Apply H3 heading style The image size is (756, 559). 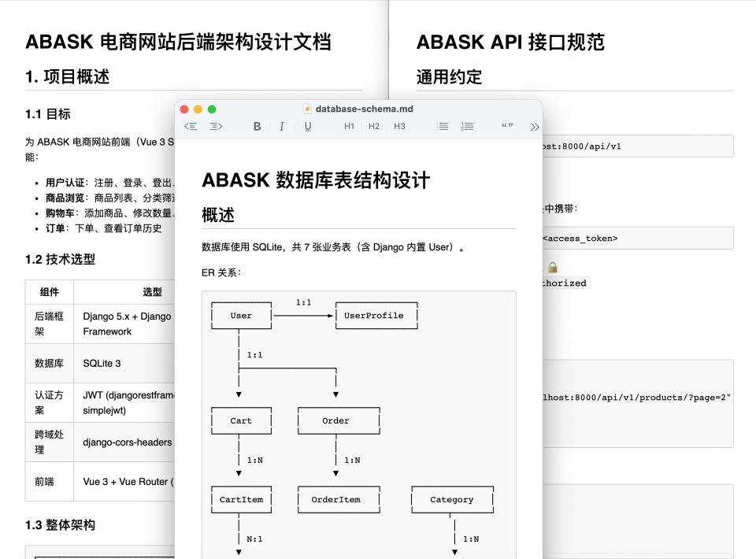pos(399,126)
